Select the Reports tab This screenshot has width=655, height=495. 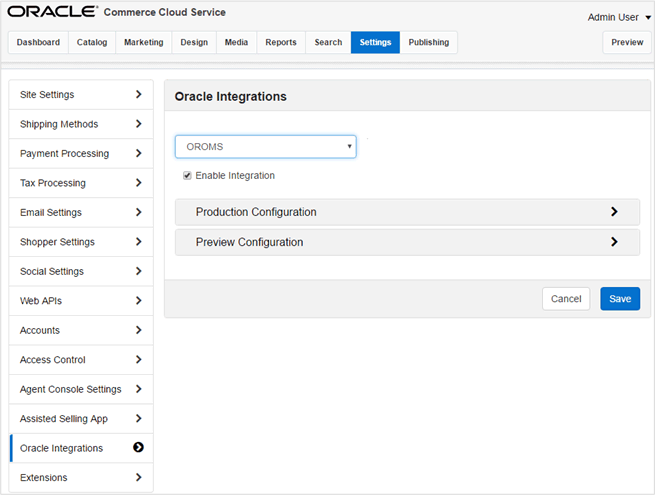(x=281, y=42)
